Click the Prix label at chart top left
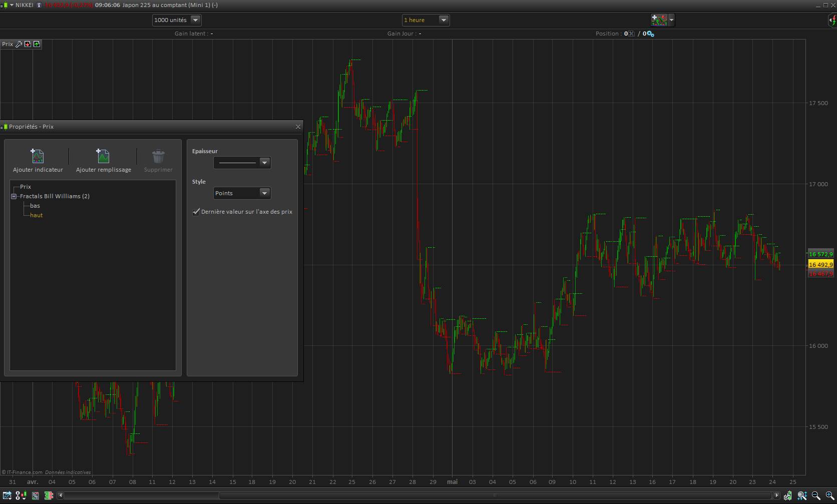This screenshot has width=837, height=504. tap(8, 44)
